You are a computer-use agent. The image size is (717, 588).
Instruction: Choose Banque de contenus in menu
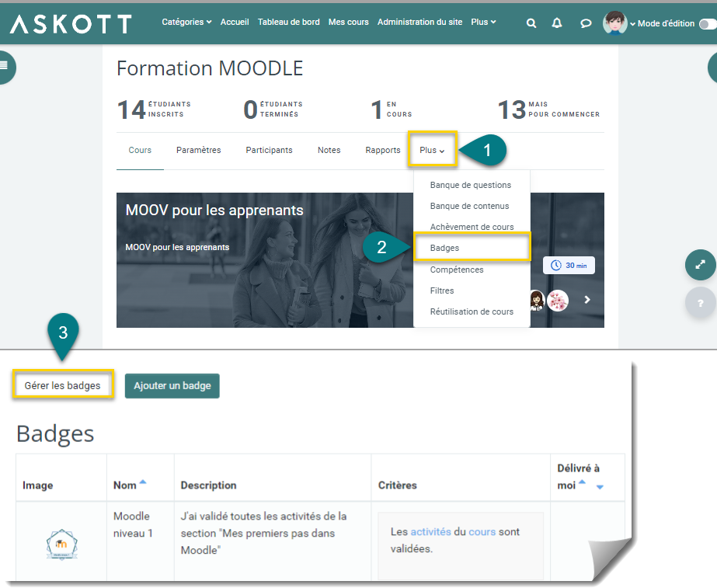(x=469, y=206)
